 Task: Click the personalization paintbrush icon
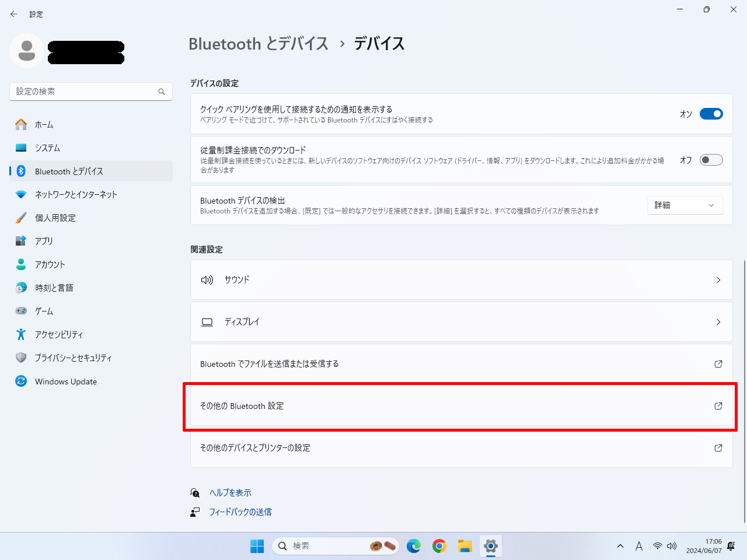pos(21,218)
